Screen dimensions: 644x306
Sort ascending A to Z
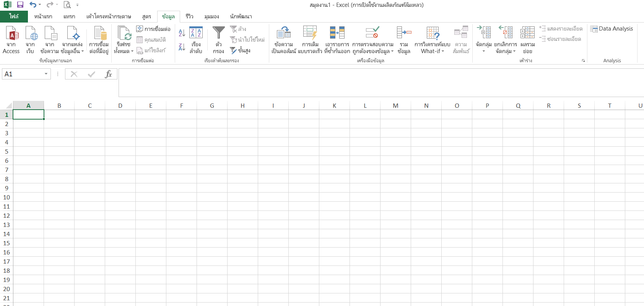182,33
